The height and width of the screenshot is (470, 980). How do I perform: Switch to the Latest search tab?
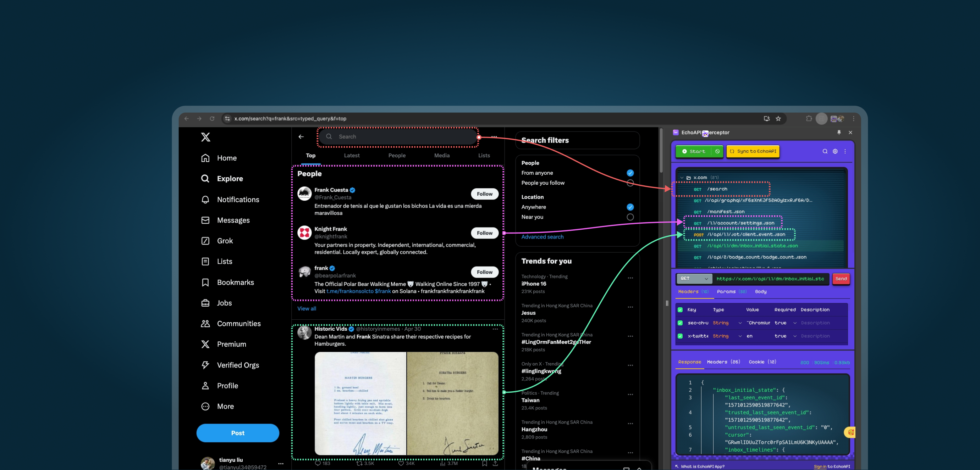pyautogui.click(x=352, y=155)
